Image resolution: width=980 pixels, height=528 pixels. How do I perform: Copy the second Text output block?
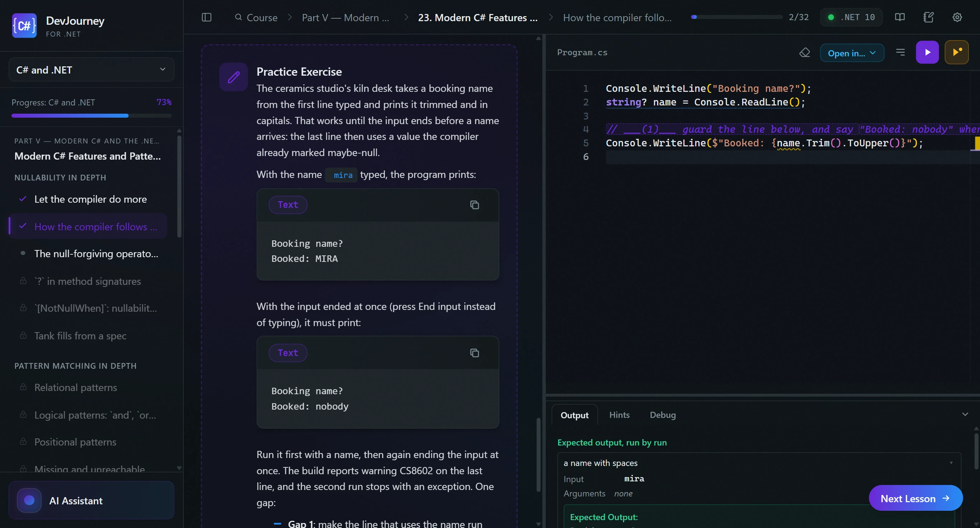pyautogui.click(x=475, y=353)
